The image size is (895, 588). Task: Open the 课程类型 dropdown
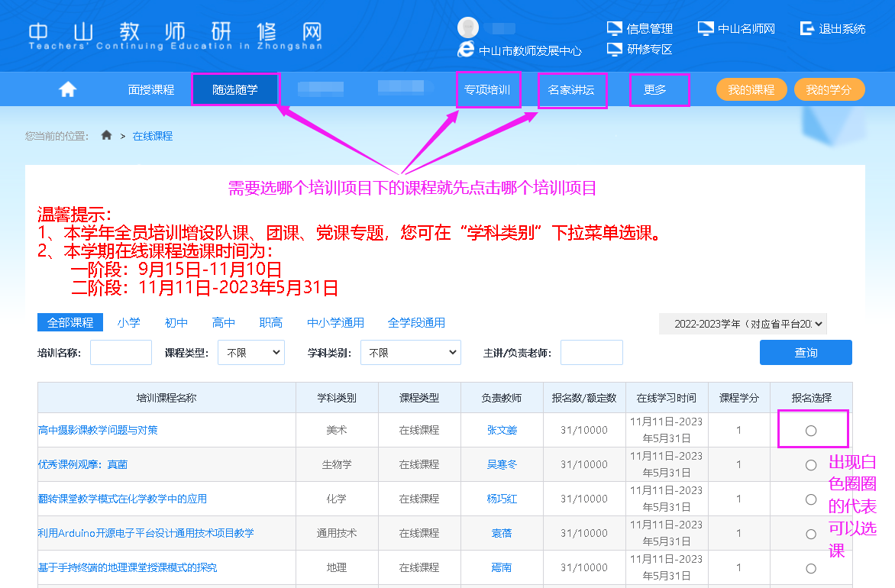pyautogui.click(x=251, y=353)
